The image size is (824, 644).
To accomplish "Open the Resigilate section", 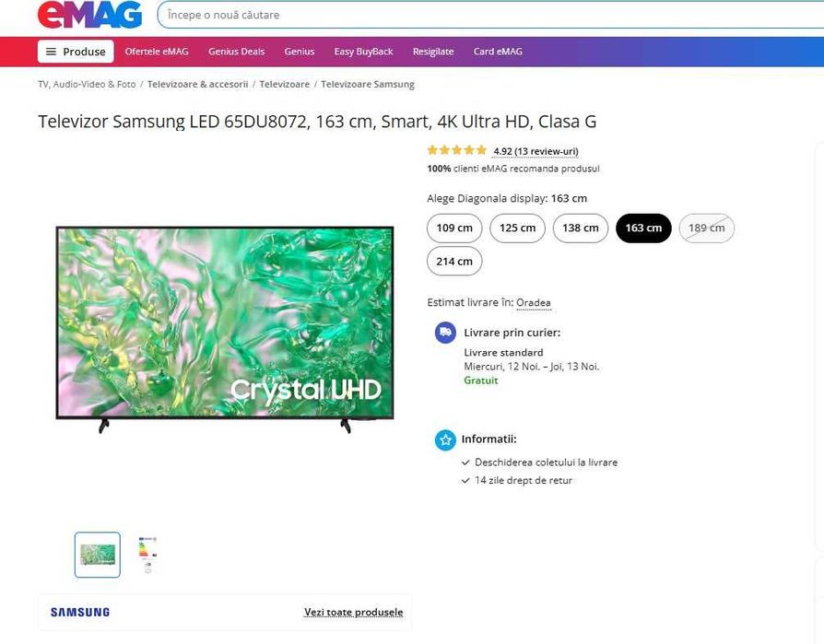I will (433, 52).
